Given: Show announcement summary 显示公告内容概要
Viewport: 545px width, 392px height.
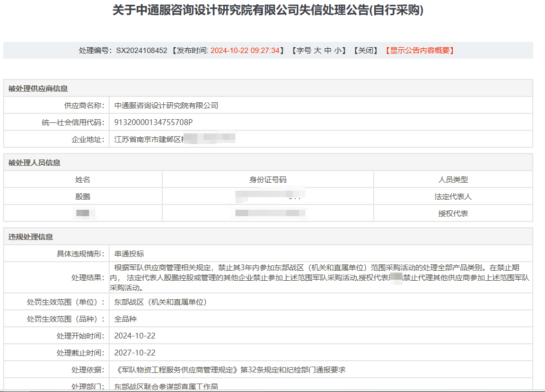Looking at the screenshot, I should click(x=419, y=51).
